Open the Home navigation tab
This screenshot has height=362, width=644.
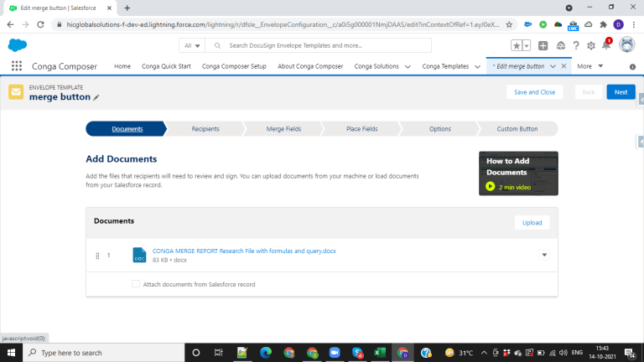coord(122,66)
